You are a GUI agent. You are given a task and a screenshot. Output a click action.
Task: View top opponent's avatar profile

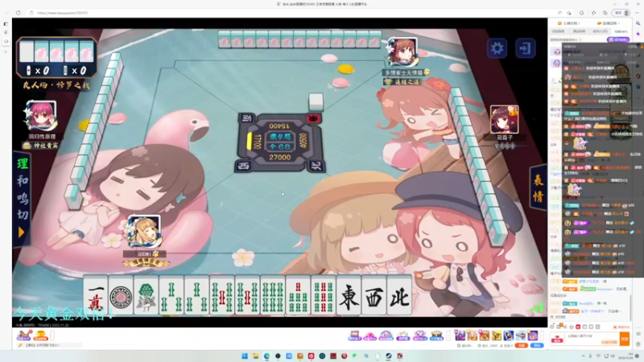[x=402, y=52]
